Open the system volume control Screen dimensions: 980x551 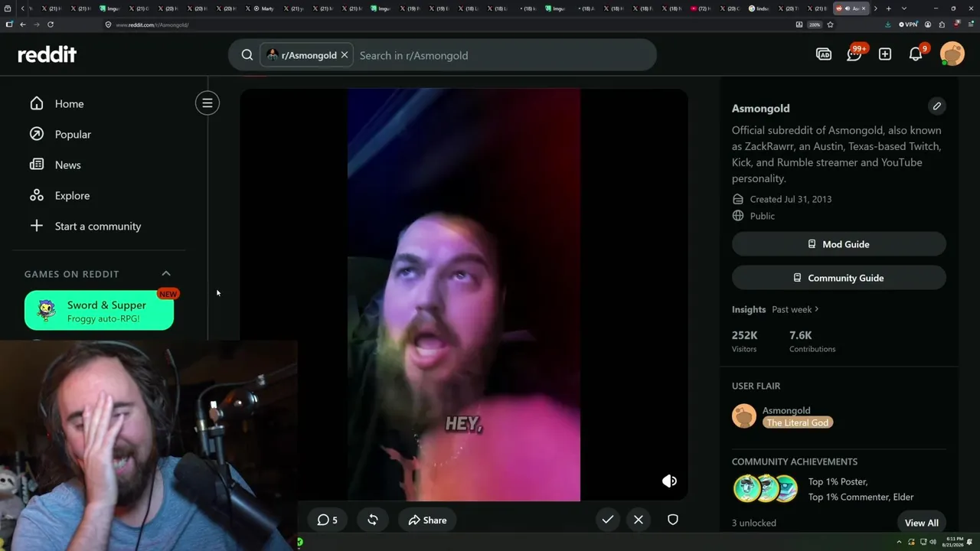(x=932, y=542)
